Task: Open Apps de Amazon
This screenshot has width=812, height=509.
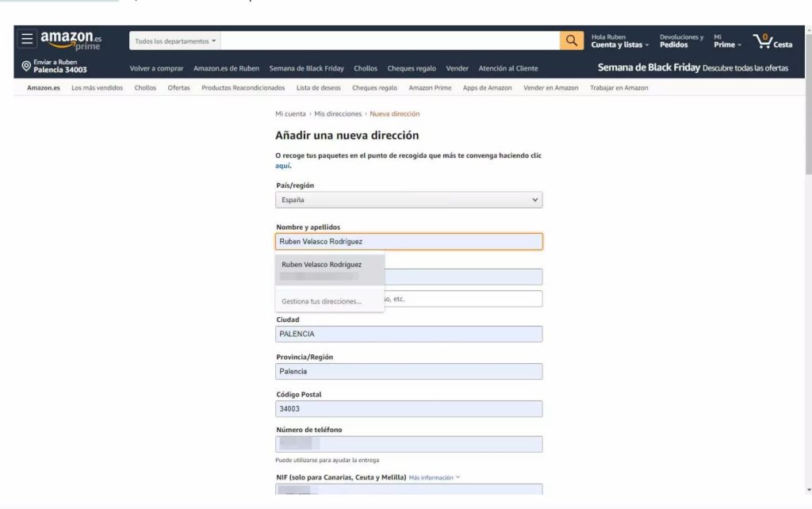Action: click(488, 88)
